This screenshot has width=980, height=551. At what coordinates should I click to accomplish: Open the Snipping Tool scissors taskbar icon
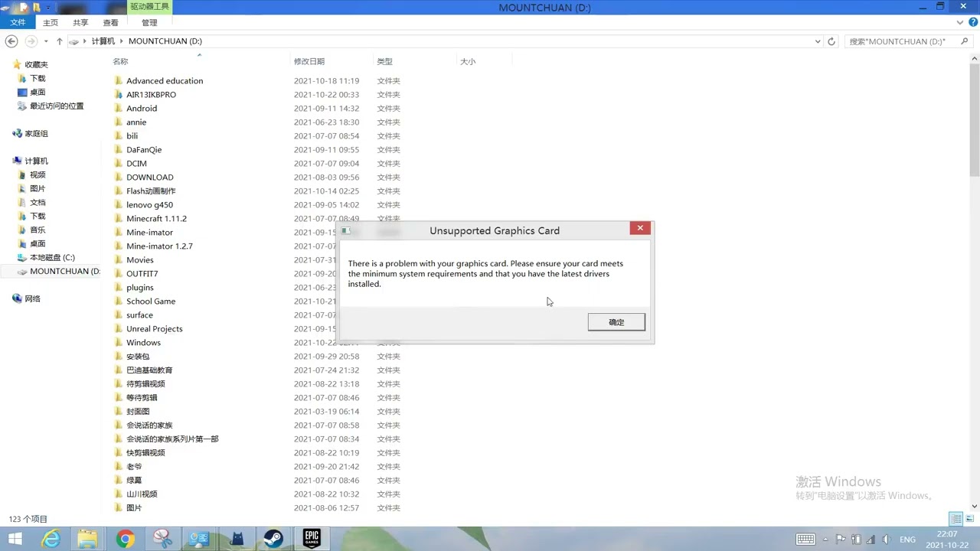[x=162, y=540]
